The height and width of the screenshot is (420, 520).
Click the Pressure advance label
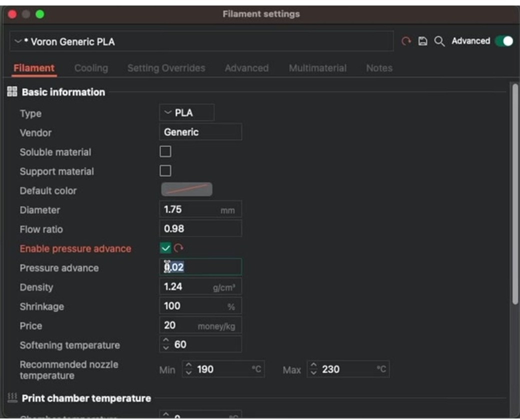59,267
